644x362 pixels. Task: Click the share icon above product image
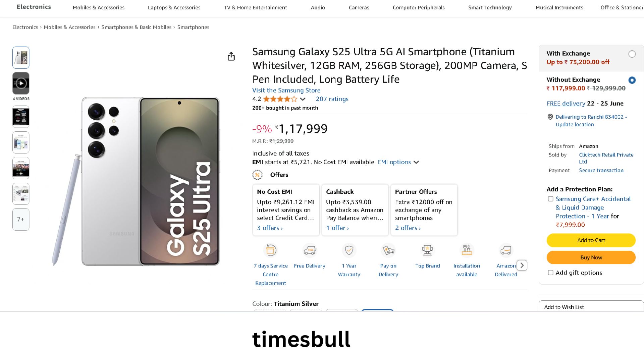(231, 56)
